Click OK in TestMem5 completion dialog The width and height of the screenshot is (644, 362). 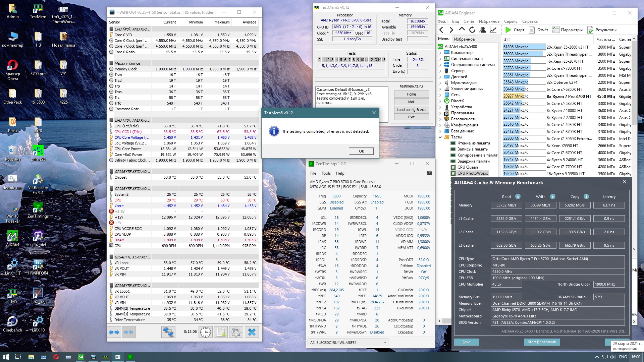(x=361, y=151)
